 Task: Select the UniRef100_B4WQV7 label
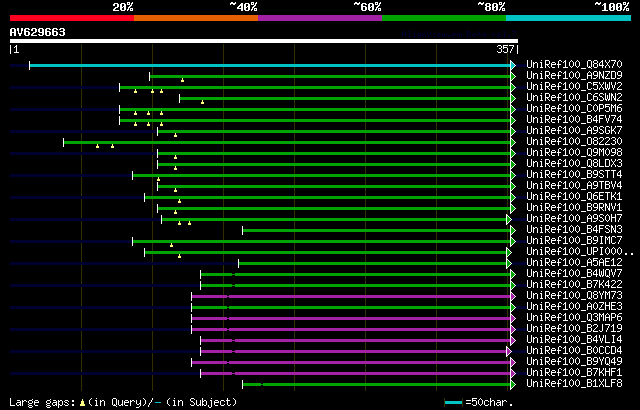[x=574, y=274]
